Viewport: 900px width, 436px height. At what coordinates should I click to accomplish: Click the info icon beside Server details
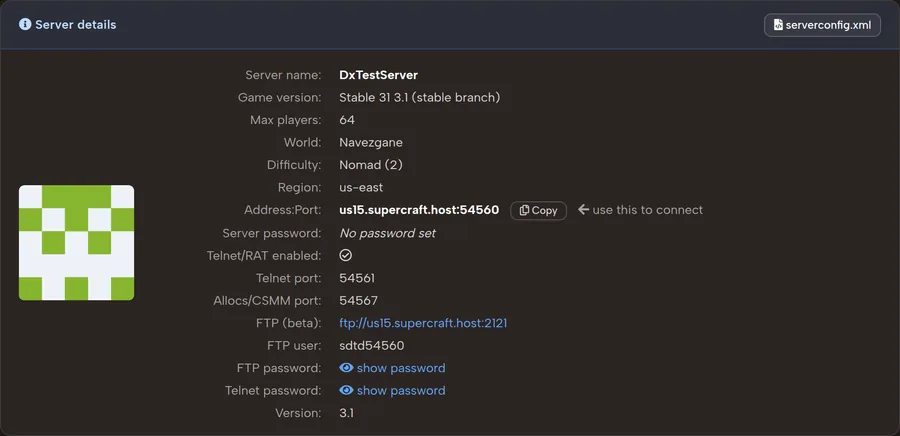[x=25, y=24]
